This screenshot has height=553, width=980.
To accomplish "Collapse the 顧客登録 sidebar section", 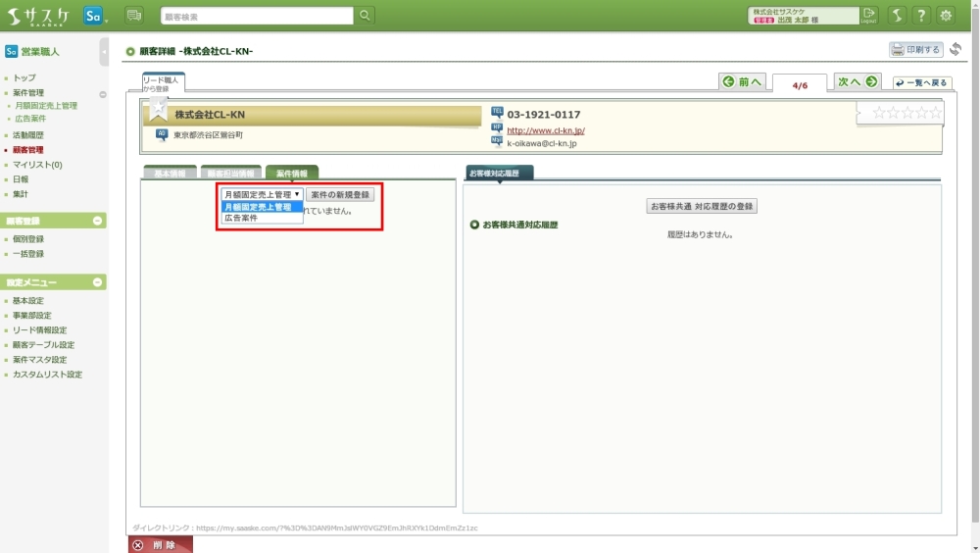I will click(97, 221).
